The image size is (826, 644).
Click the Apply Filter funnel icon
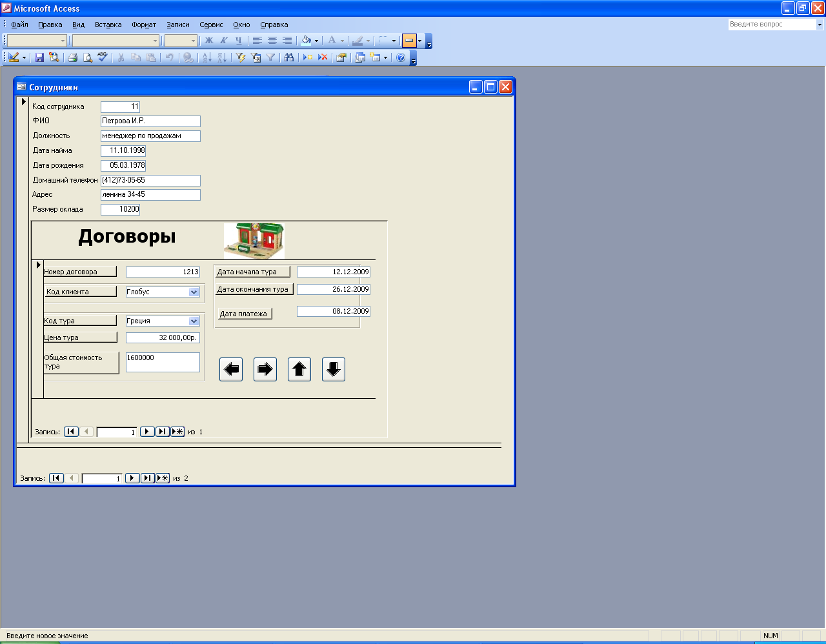coord(270,57)
